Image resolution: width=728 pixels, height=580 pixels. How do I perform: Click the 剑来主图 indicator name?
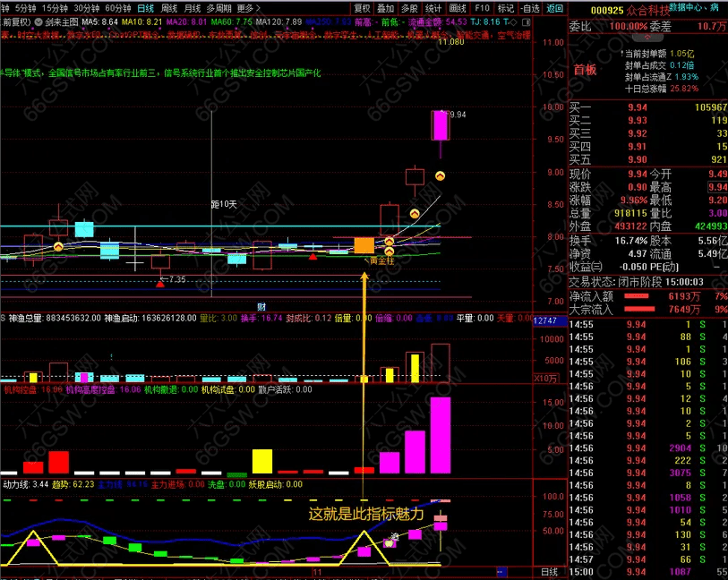62,21
